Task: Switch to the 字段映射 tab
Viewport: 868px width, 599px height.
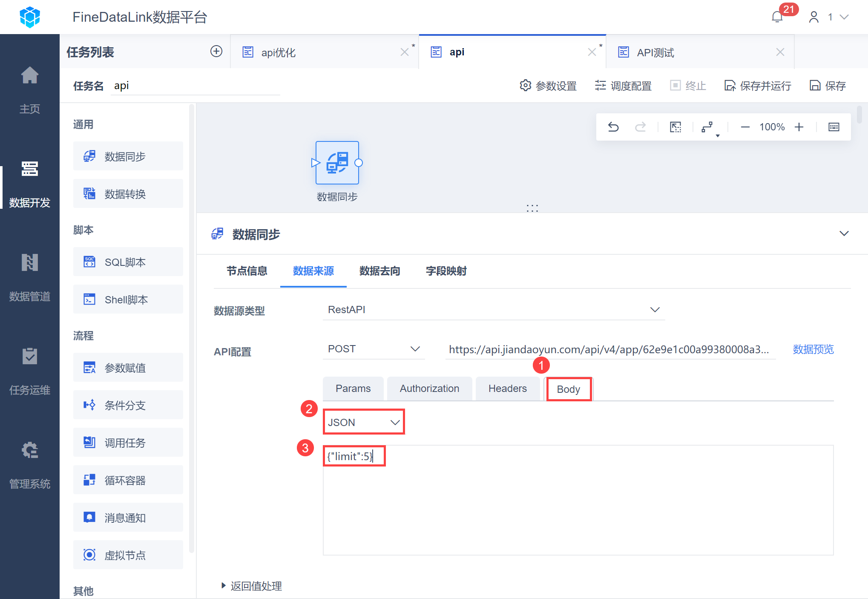Action: click(446, 271)
